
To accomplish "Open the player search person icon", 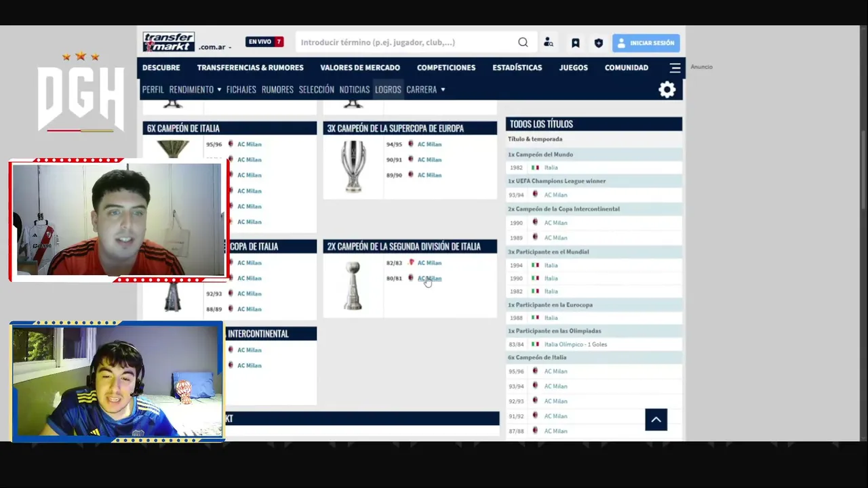I will (549, 43).
